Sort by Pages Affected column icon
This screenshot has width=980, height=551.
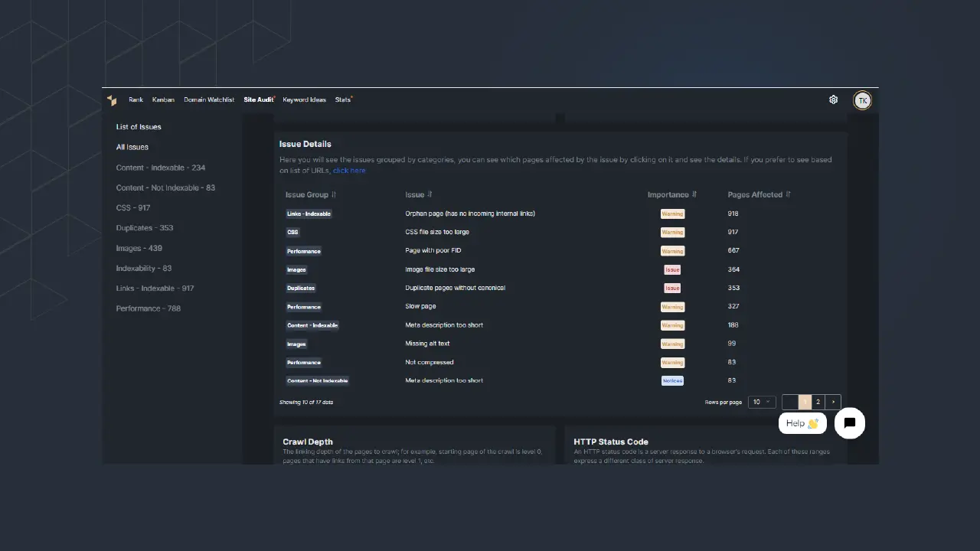click(789, 194)
